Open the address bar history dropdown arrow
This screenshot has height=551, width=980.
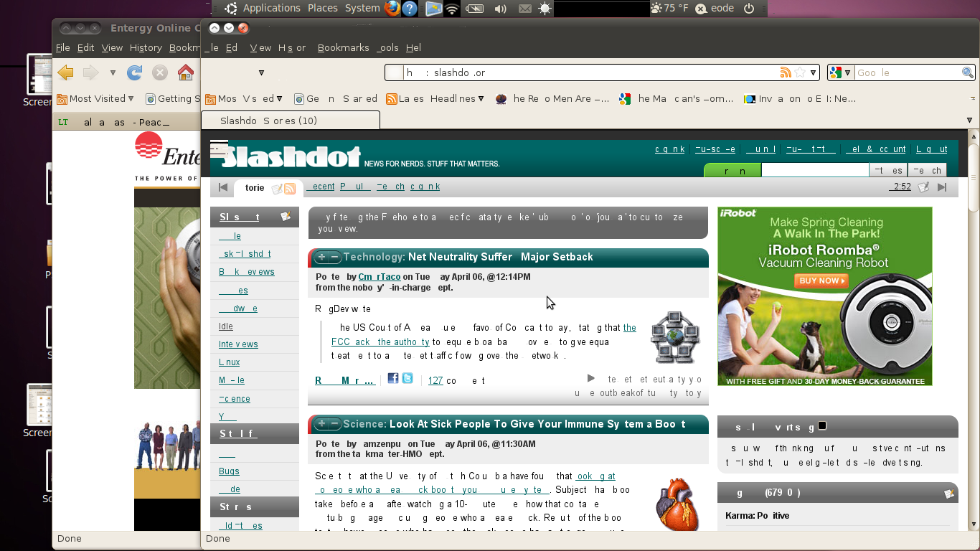[x=814, y=72]
